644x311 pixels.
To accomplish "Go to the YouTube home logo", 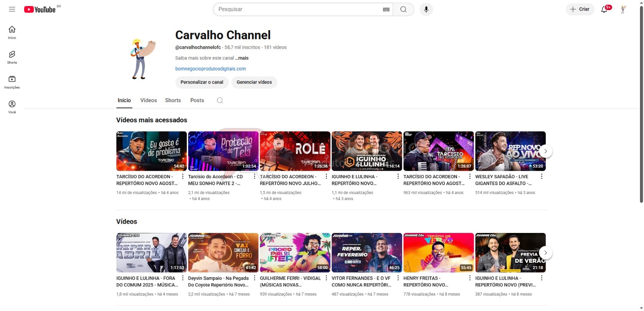I will [x=40, y=9].
